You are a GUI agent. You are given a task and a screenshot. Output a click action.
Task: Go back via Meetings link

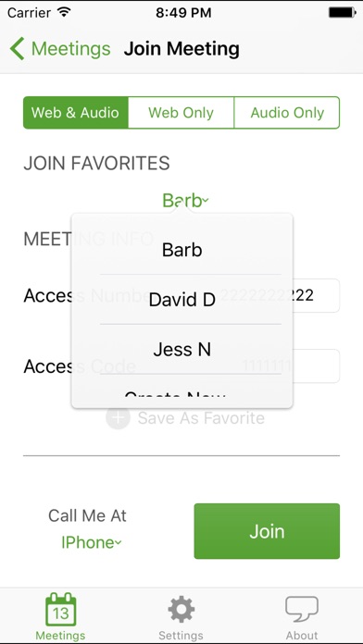click(70, 48)
